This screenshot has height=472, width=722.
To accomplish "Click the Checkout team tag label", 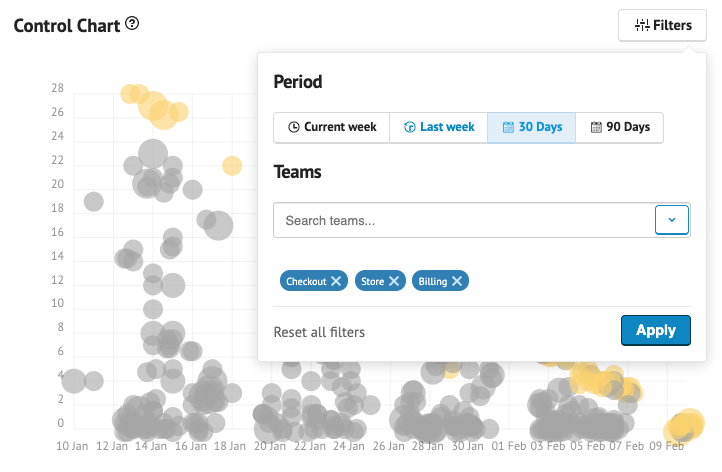I will point(306,282).
